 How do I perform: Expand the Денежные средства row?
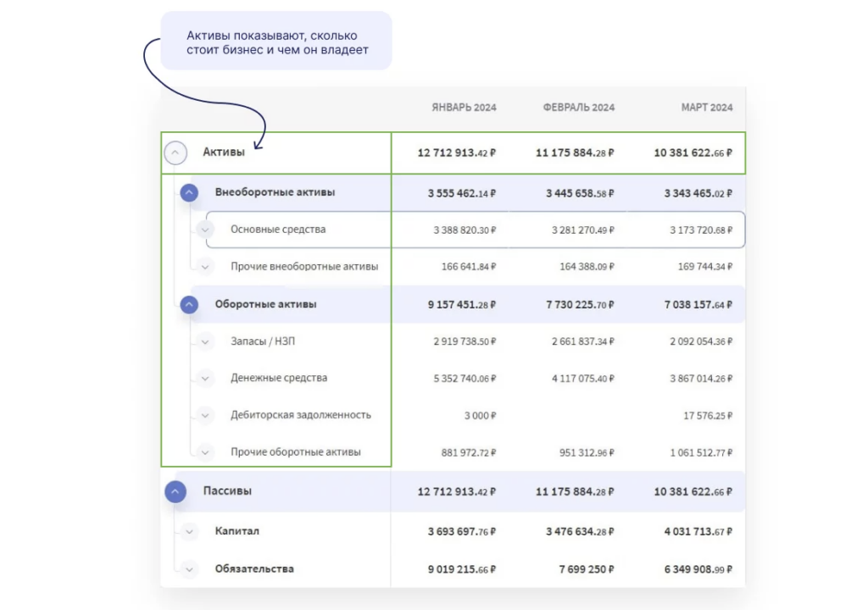pos(204,379)
